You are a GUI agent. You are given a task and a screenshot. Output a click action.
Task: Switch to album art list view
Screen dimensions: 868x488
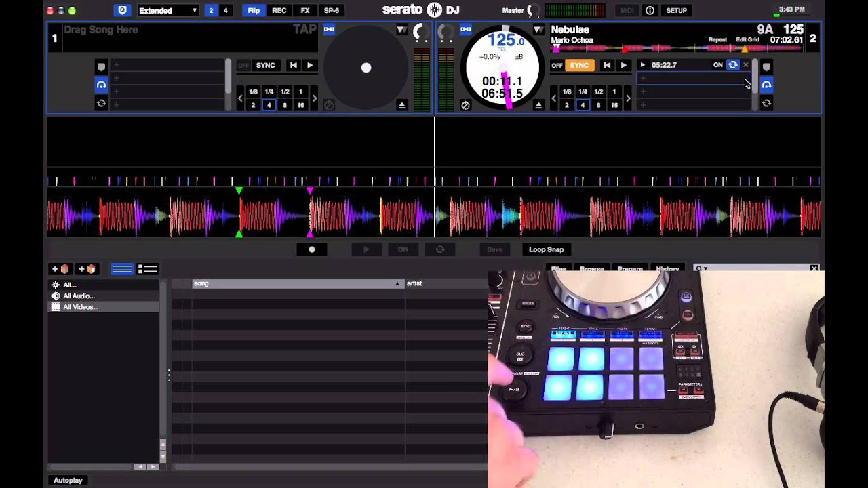point(148,269)
